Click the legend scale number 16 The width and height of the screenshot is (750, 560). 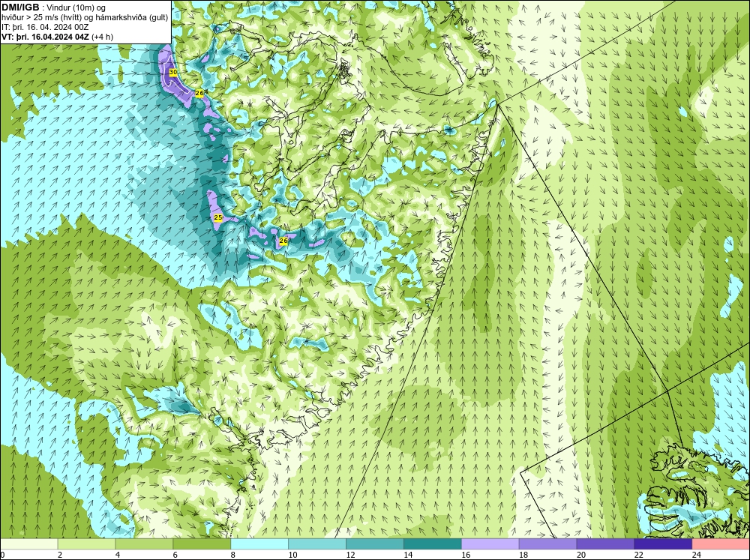tap(466, 555)
